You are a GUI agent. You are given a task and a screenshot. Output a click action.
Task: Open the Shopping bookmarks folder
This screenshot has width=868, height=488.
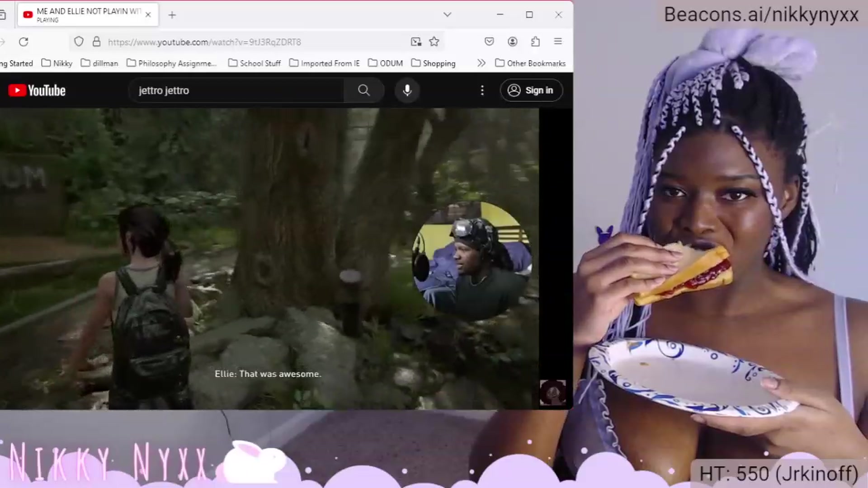434,63
